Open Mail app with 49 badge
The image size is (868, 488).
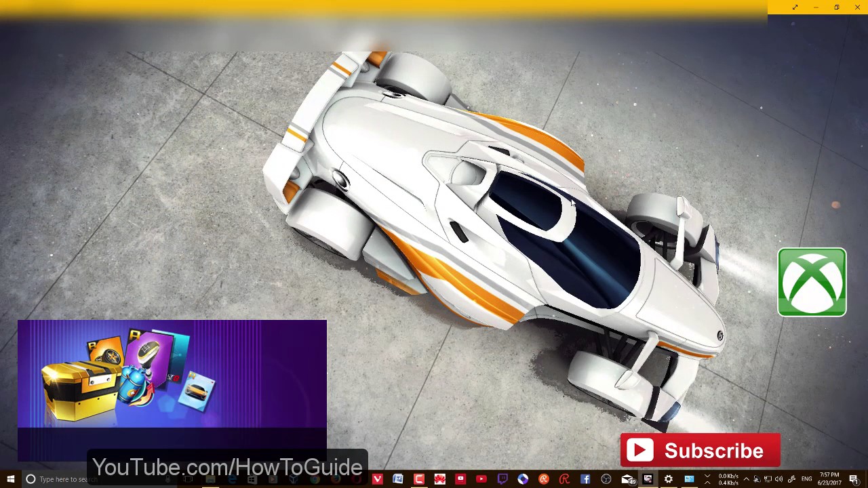coord(627,479)
